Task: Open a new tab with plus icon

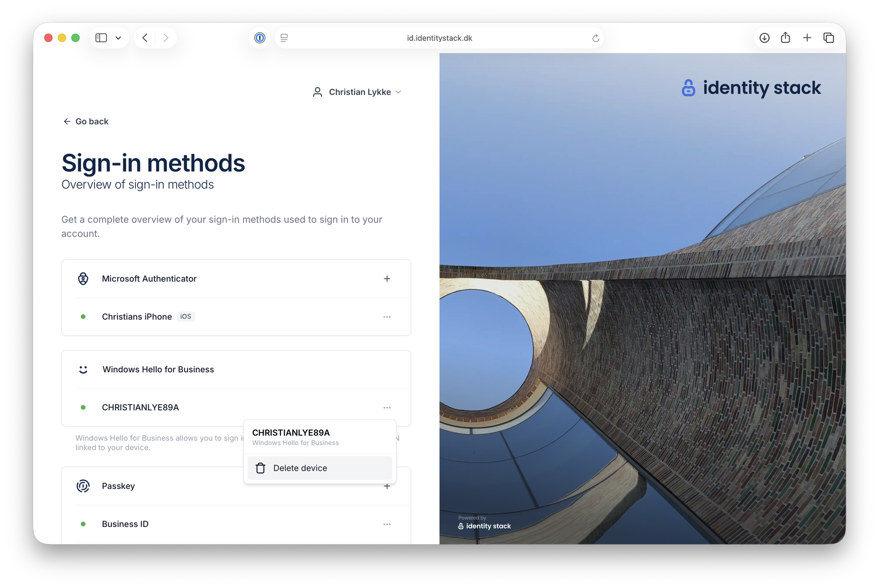Action: [x=807, y=38]
